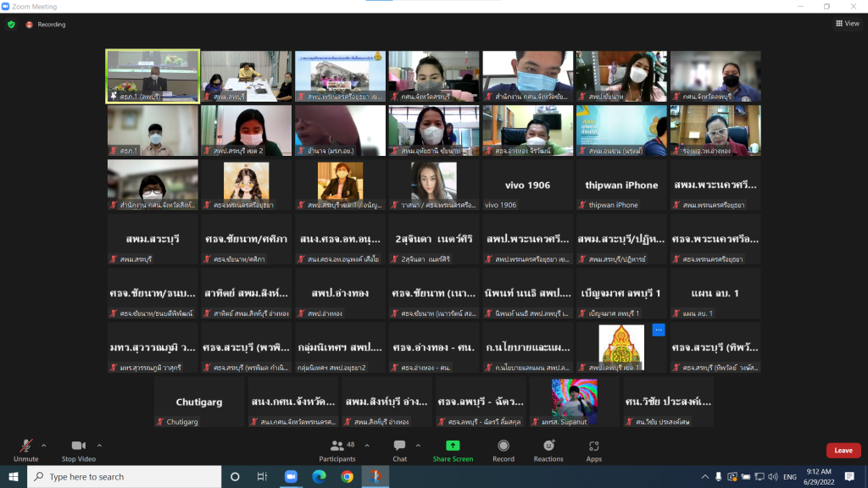Expand the arrow next to Chat
This screenshot has width=868, height=488.
(x=418, y=446)
